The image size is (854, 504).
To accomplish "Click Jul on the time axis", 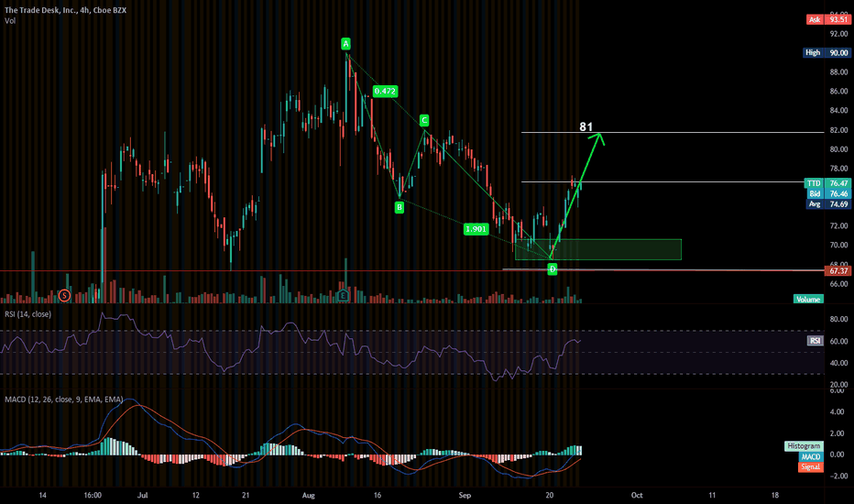I will pyautogui.click(x=142, y=495).
